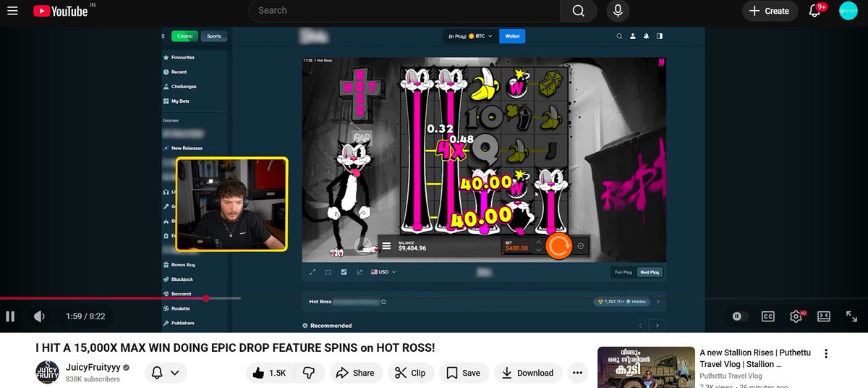Open USD currency dropdown below game
The image size is (868, 388).
coord(383,272)
